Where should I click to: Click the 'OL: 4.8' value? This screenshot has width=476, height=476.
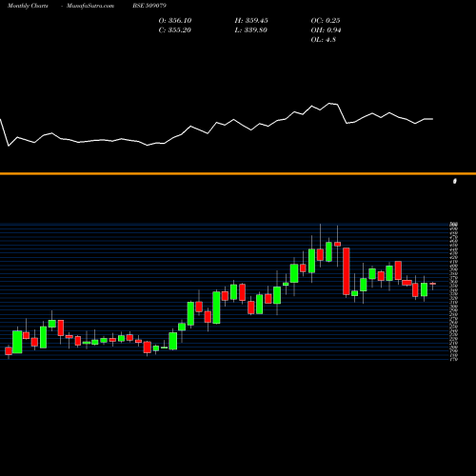click(x=323, y=40)
